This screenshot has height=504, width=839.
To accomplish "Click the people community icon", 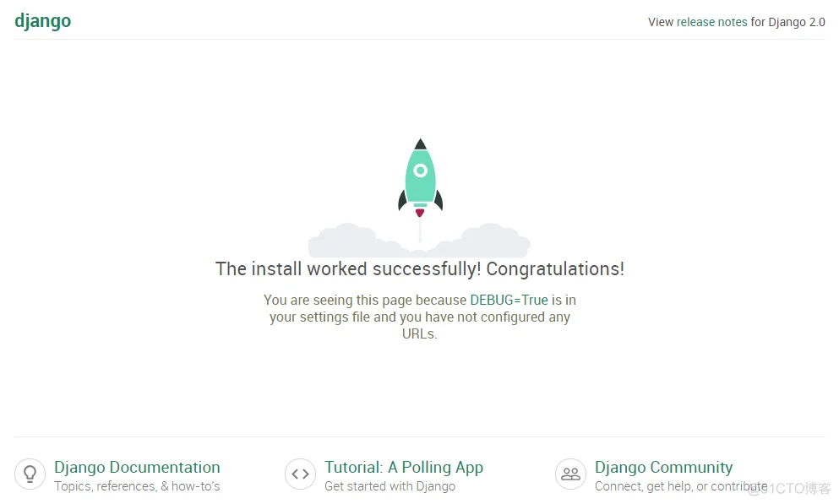I will click(570, 474).
